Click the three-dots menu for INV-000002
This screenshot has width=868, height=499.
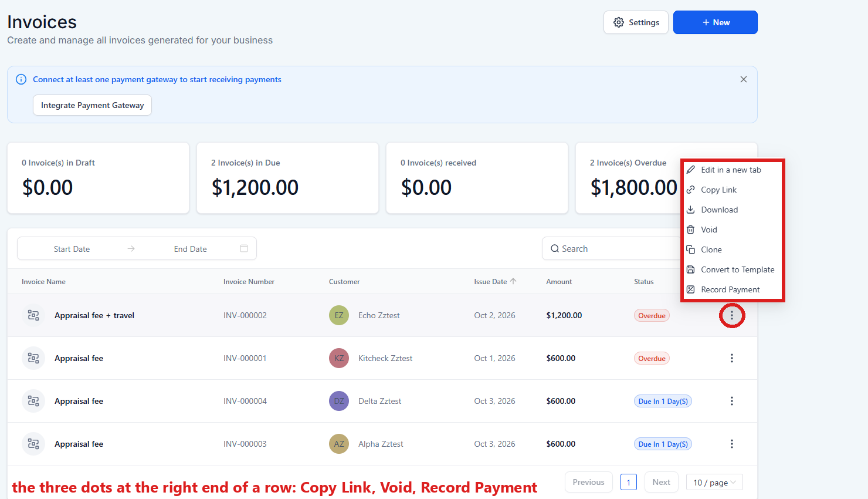tap(731, 315)
